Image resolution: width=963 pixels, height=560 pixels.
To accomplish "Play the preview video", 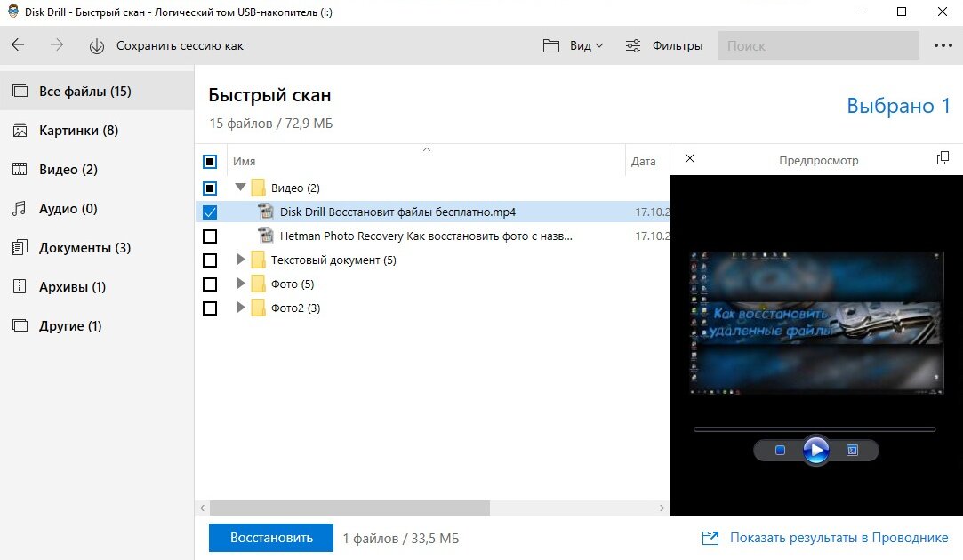I will tap(815, 450).
